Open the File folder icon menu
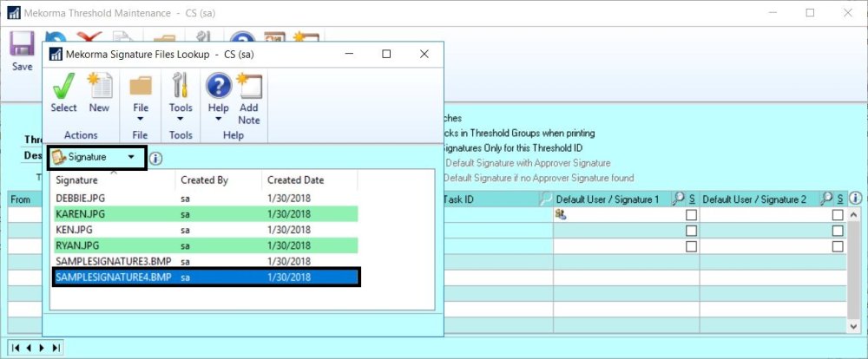Image resolution: width=868 pixels, height=359 pixels. [x=141, y=87]
